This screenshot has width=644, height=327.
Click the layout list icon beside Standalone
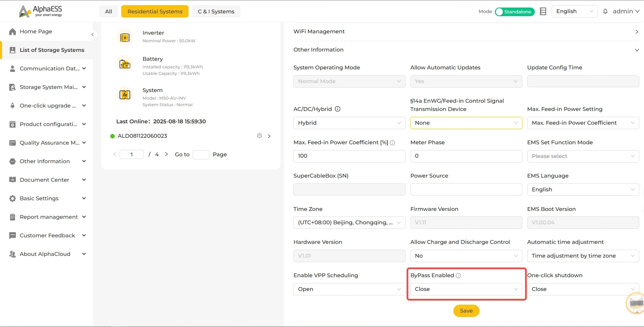pos(543,11)
